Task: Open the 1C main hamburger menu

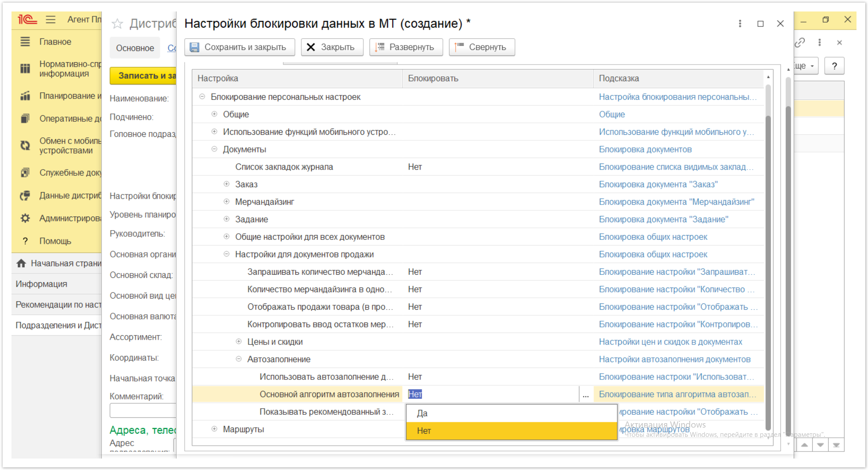Action: [x=51, y=19]
